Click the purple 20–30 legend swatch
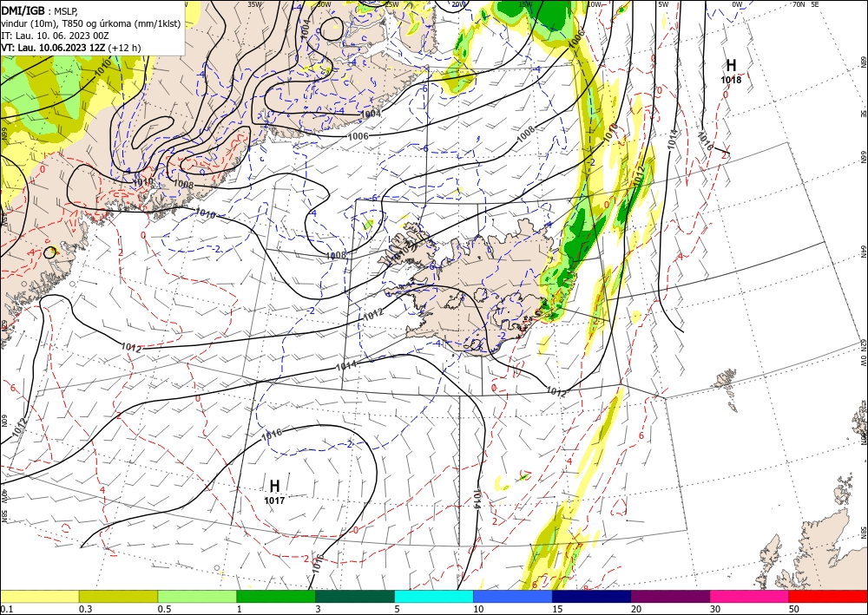868x615 pixels. pyautogui.click(x=670, y=596)
